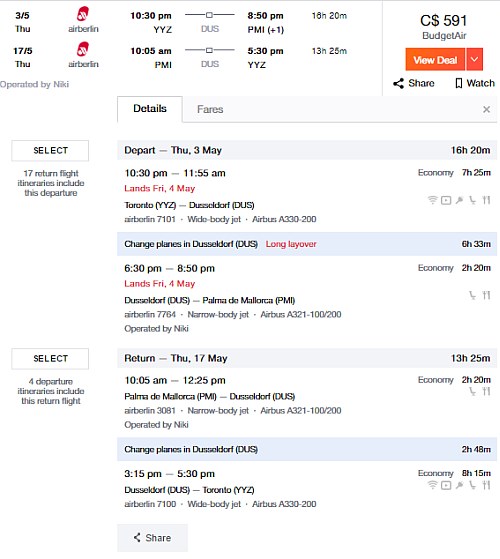The width and height of the screenshot is (500, 559).
Task: Click the C$ 591 price
Action: [443, 21]
